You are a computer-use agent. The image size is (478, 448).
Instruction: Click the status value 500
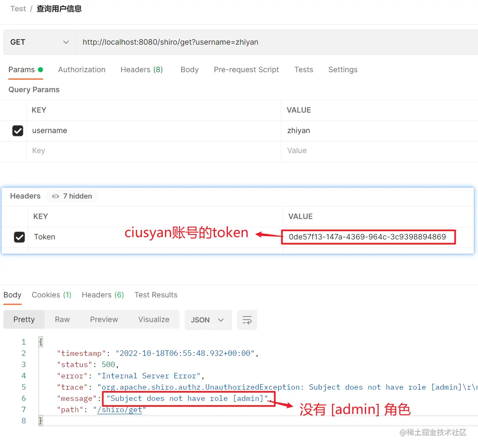(x=108, y=365)
